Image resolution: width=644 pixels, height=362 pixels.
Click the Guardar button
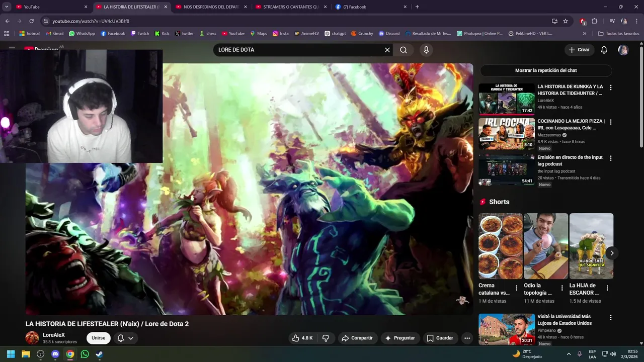pyautogui.click(x=440, y=338)
